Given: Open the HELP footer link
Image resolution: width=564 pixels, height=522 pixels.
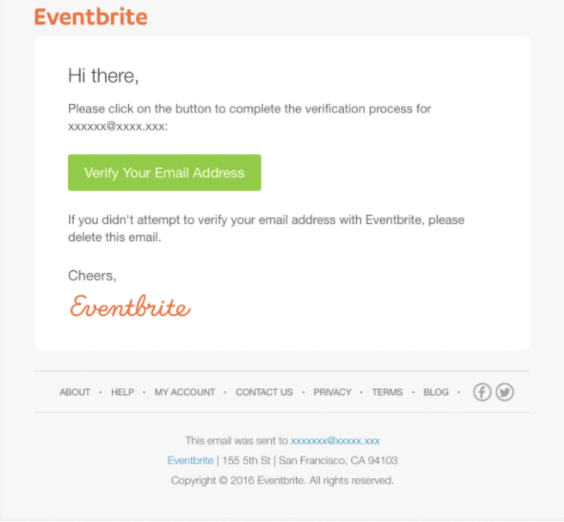Looking at the screenshot, I should [x=123, y=392].
